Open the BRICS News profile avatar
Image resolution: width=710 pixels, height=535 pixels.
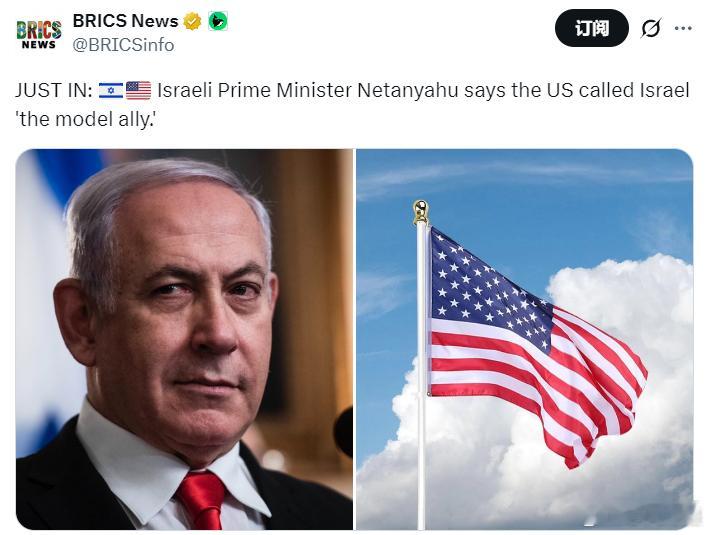point(38,33)
